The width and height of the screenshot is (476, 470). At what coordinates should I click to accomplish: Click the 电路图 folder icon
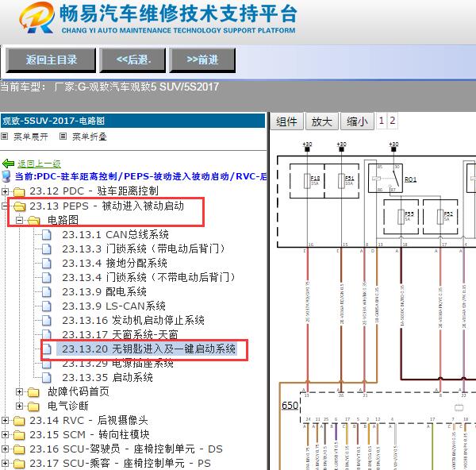34,221
